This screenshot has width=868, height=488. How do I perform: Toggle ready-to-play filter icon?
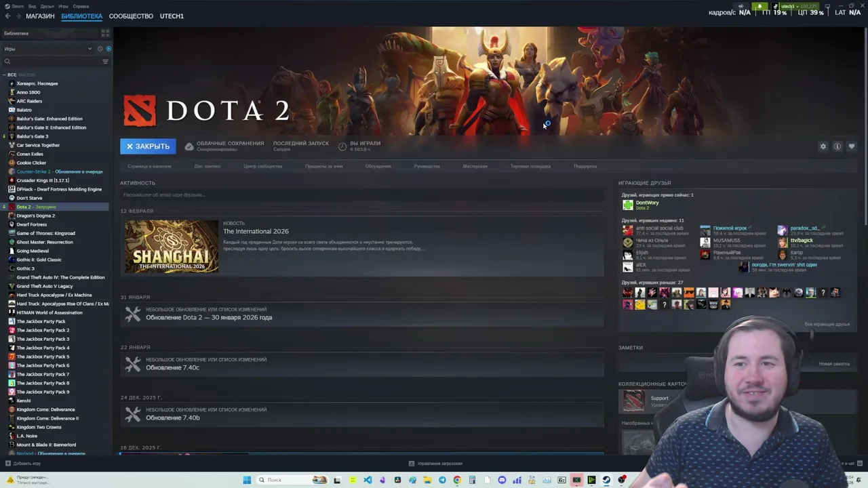tap(108, 49)
